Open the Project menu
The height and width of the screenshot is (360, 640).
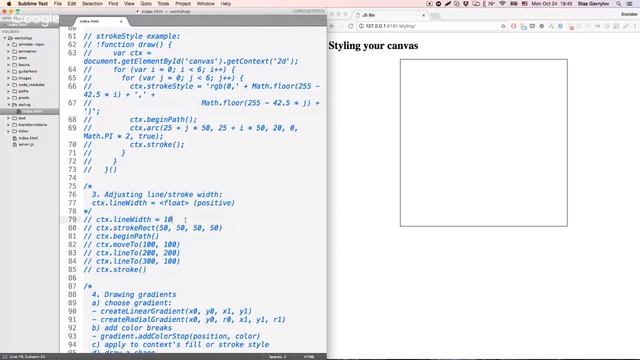183,4
